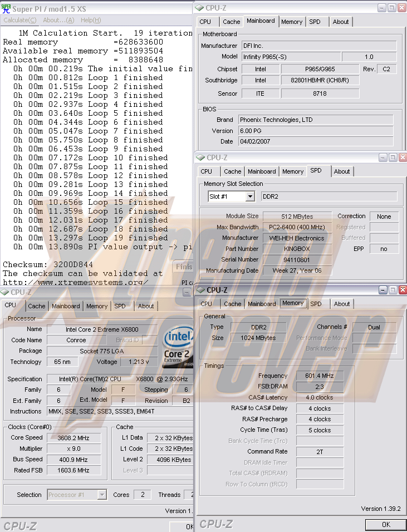
Task: Minimize the Memory CPU-Z window
Action: click(x=383, y=290)
